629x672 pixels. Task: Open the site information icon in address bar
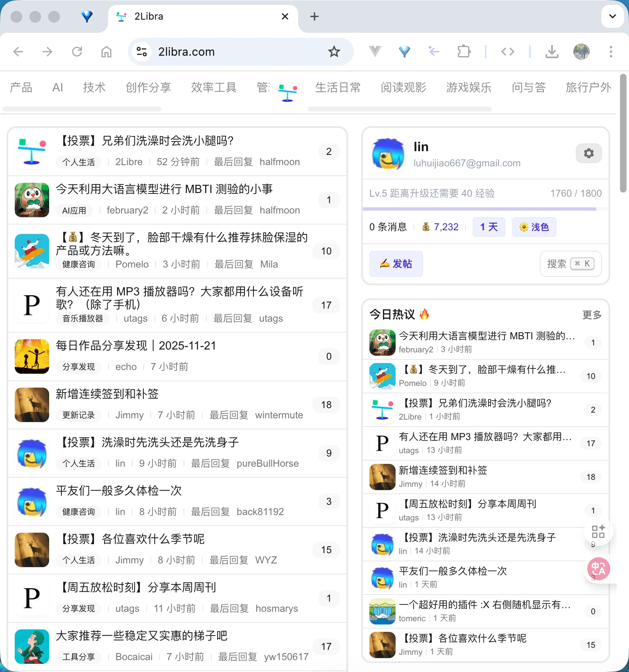(x=142, y=52)
